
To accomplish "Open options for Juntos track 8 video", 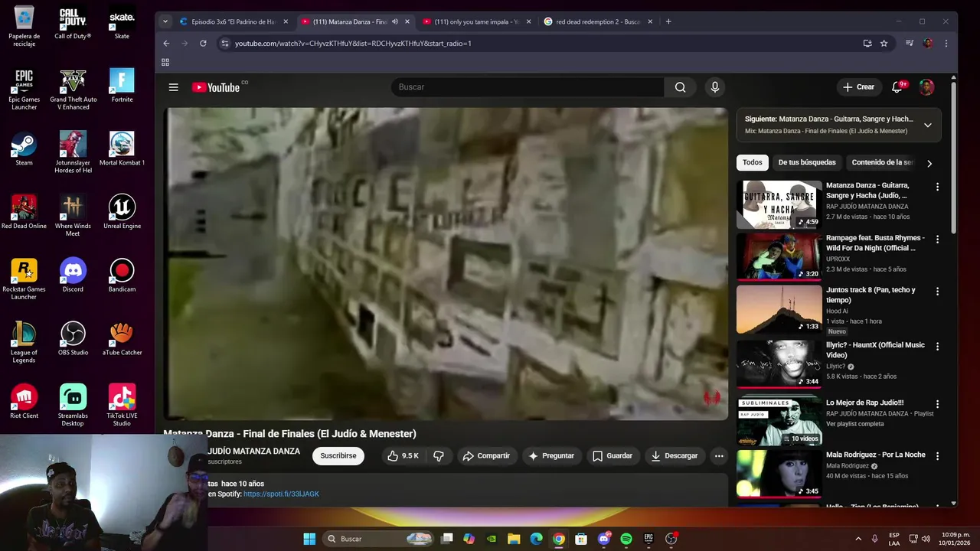I will coord(937,292).
